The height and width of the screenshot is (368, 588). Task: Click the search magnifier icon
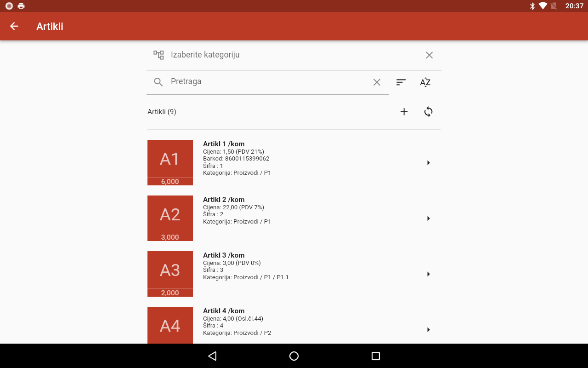coord(158,81)
